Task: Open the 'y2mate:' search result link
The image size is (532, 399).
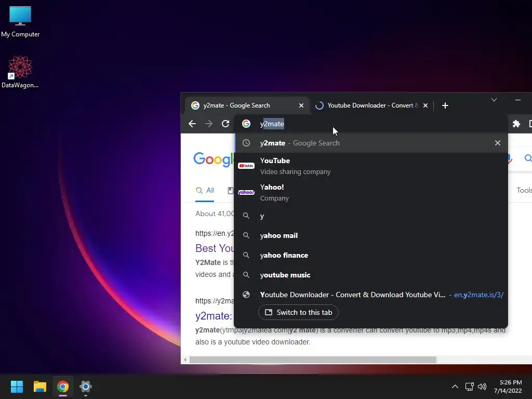Action: [214, 316]
